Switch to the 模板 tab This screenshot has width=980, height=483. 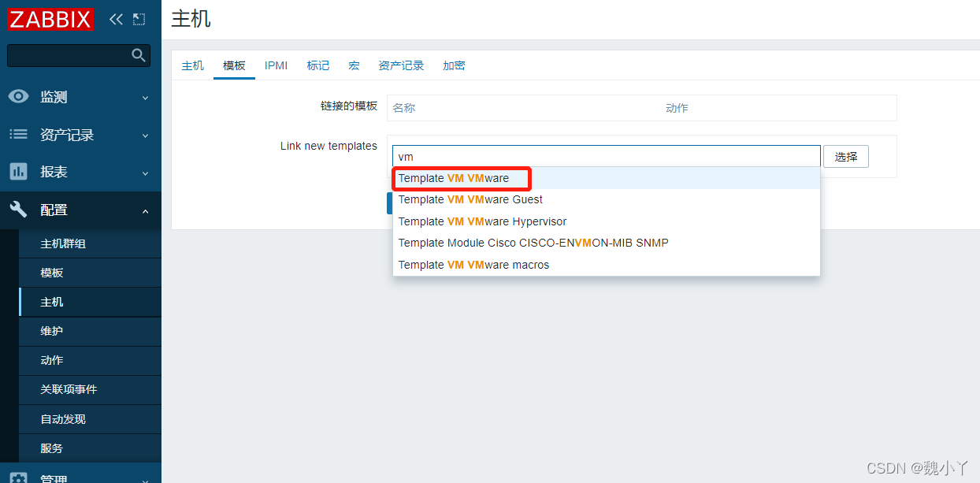pyautogui.click(x=234, y=65)
